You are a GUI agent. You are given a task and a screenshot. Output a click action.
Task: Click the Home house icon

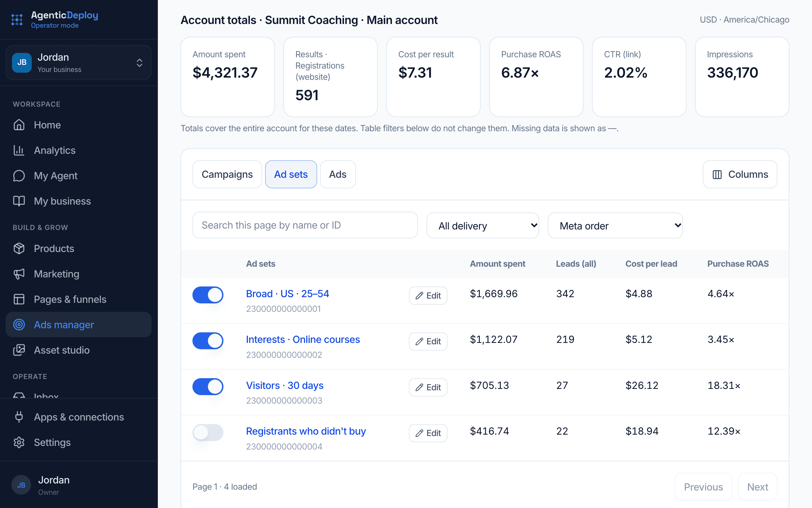click(19, 125)
